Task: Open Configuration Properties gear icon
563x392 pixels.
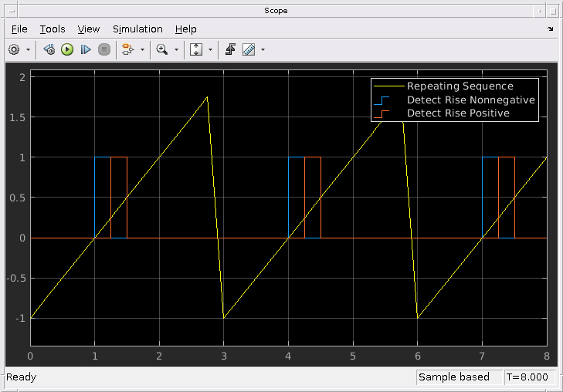Action: pyautogui.click(x=14, y=49)
